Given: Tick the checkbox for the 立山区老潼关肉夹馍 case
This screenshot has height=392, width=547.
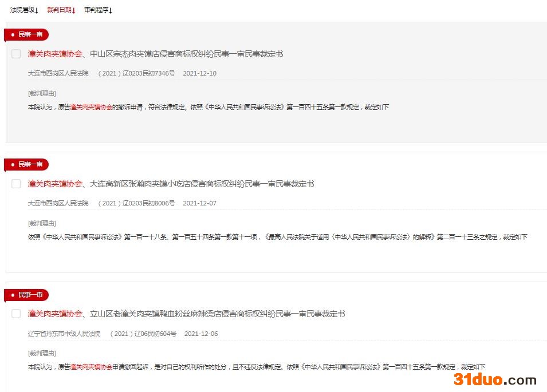Looking at the screenshot, I should (16, 314).
